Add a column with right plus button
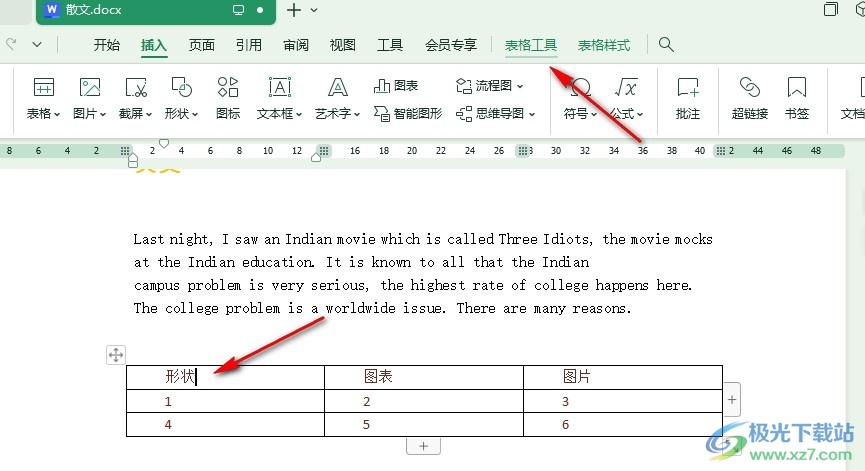 731,399
